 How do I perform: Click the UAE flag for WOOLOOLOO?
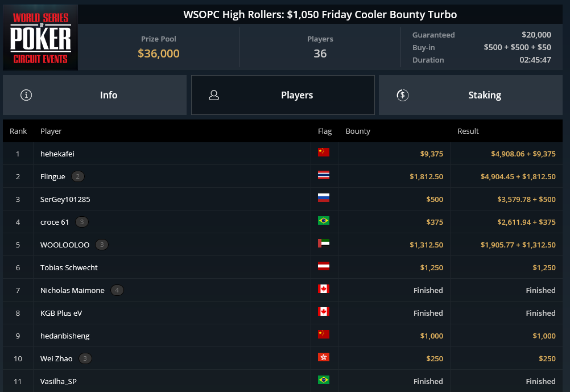pyautogui.click(x=324, y=244)
